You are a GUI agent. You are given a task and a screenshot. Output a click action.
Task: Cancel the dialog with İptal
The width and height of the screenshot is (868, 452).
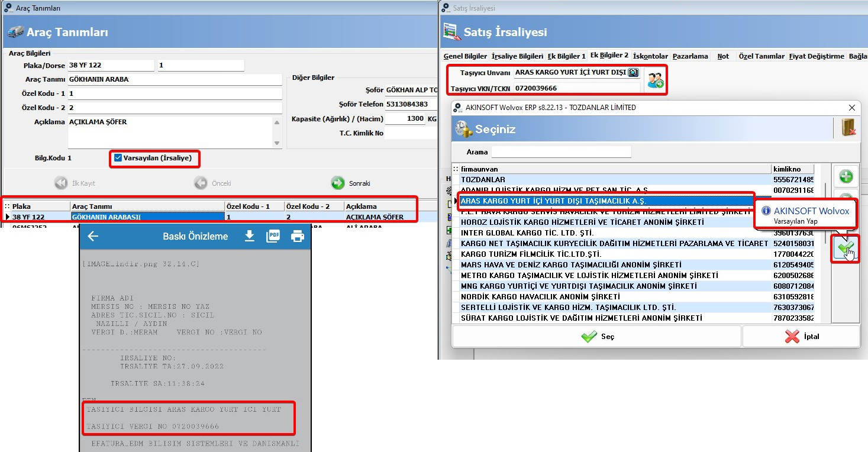tap(801, 337)
